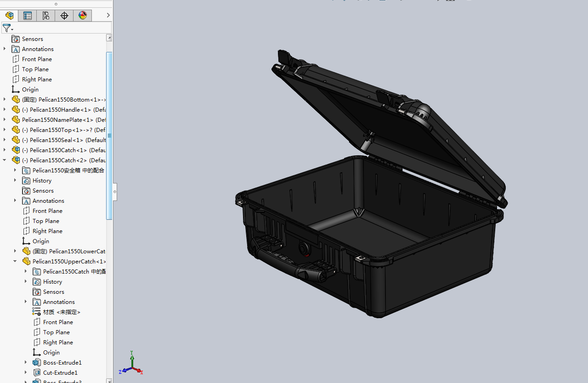The width and height of the screenshot is (588, 383).
Task: Open the DimXpertManager crosshair tab
Action: coord(64,16)
